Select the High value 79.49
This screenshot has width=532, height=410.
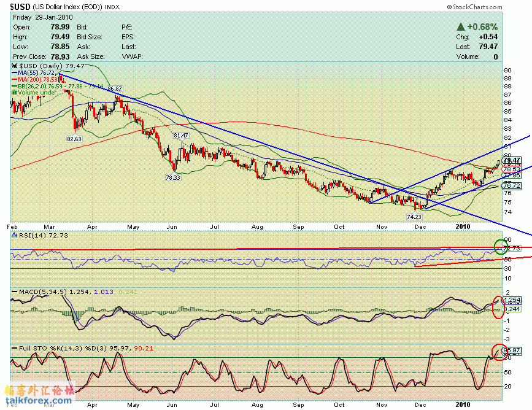(x=60, y=37)
